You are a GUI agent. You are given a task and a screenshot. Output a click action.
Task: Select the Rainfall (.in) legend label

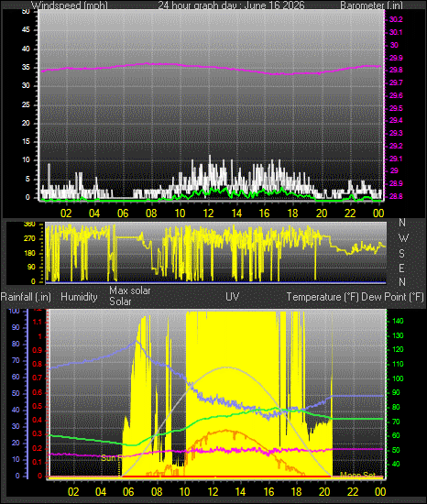[26, 297]
